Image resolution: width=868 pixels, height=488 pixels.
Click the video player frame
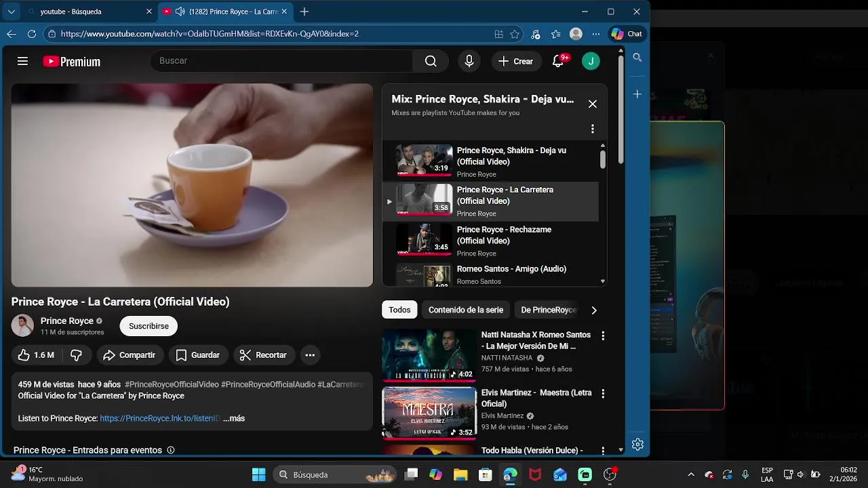(x=192, y=185)
